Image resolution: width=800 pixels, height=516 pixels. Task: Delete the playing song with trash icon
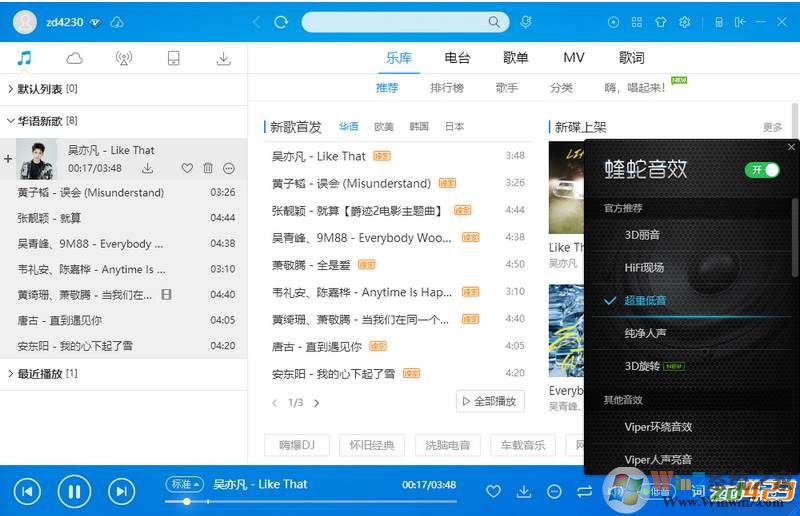[x=208, y=168]
